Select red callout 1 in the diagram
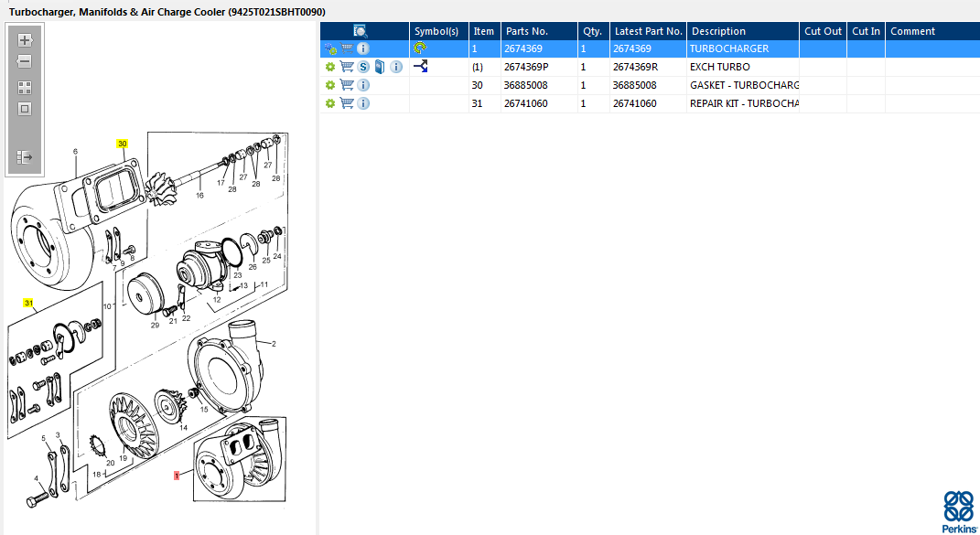This screenshot has height=535, width=980. point(177,476)
